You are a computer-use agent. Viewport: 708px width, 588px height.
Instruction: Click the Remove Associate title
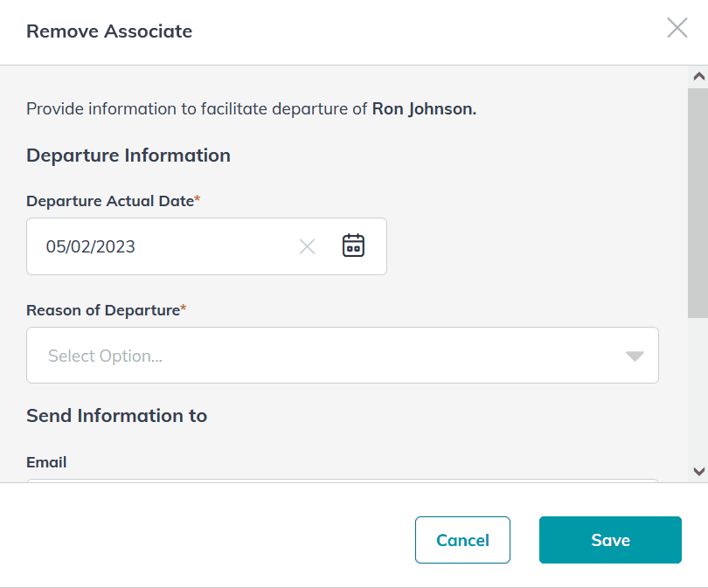109,31
